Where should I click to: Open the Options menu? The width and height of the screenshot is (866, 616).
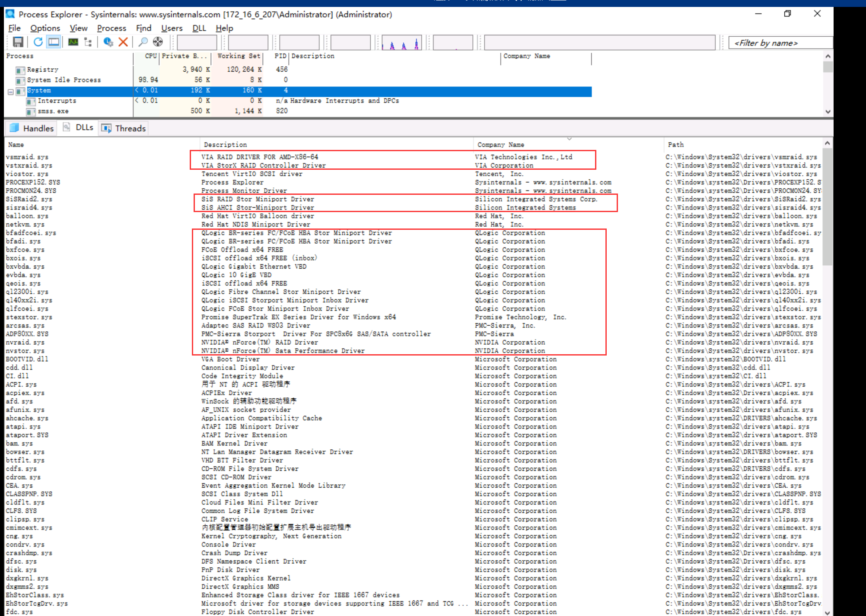pos(45,28)
